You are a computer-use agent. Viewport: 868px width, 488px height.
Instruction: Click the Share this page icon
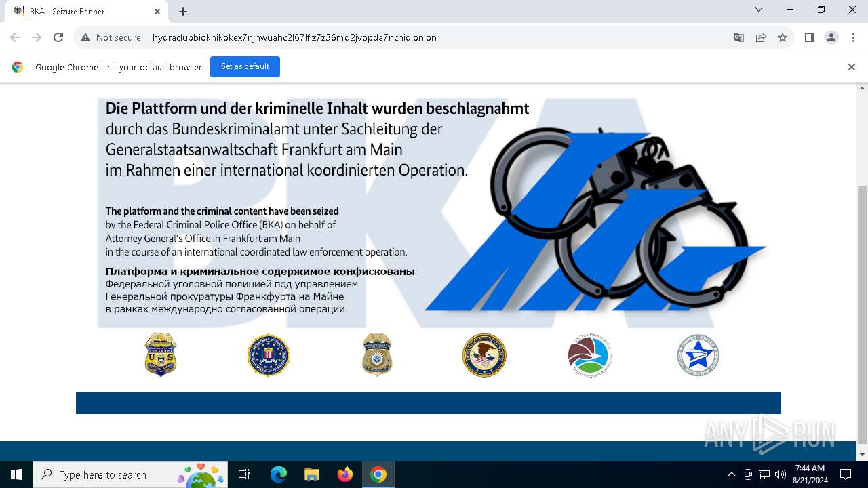761,37
